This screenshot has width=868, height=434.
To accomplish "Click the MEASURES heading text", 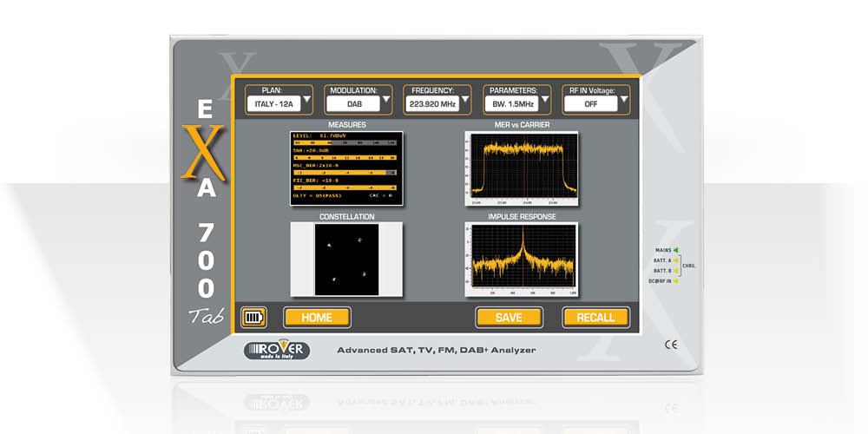I will (x=346, y=125).
